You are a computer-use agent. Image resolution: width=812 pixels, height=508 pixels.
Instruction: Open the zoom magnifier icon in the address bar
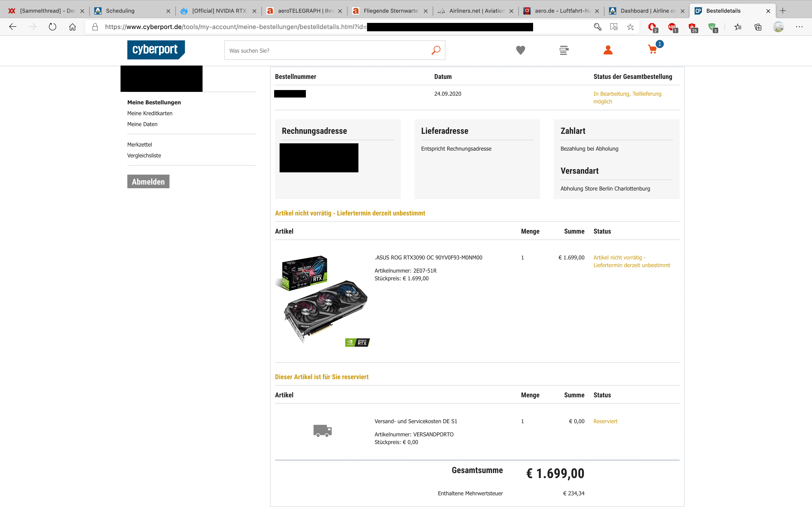pos(597,27)
